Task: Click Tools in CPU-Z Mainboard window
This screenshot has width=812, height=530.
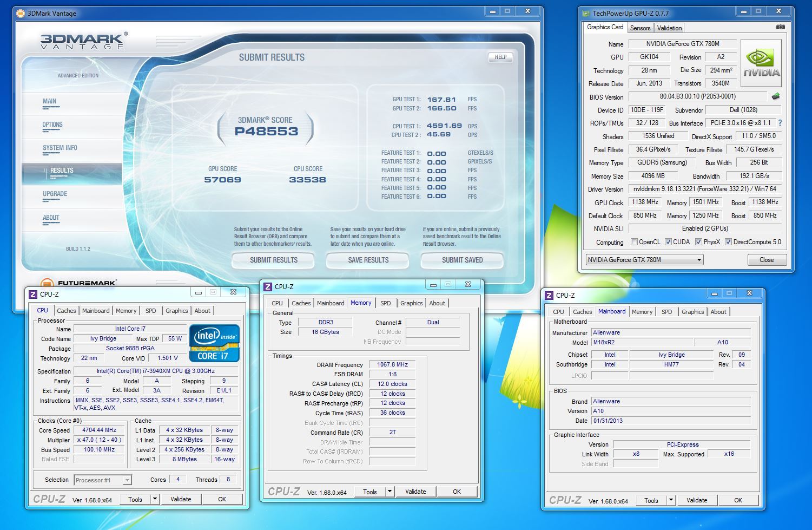Action: point(651,500)
